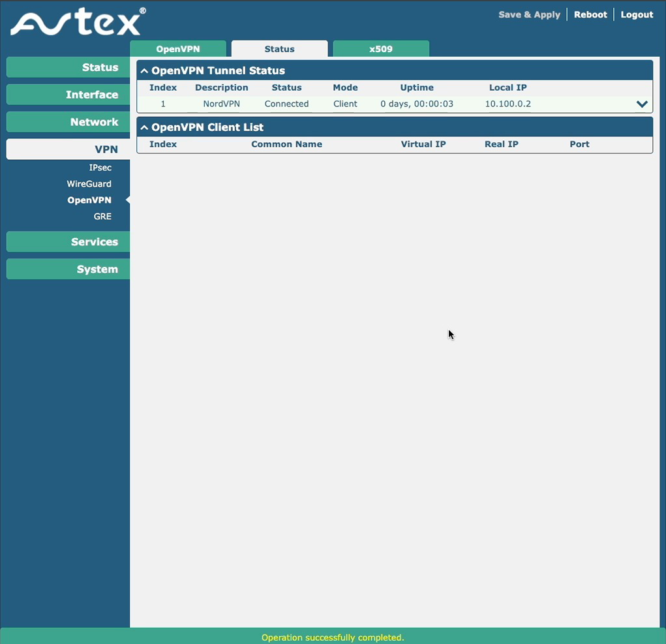Go to the WireGuard submenu item
This screenshot has width=666, height=644.
(89, 184)
